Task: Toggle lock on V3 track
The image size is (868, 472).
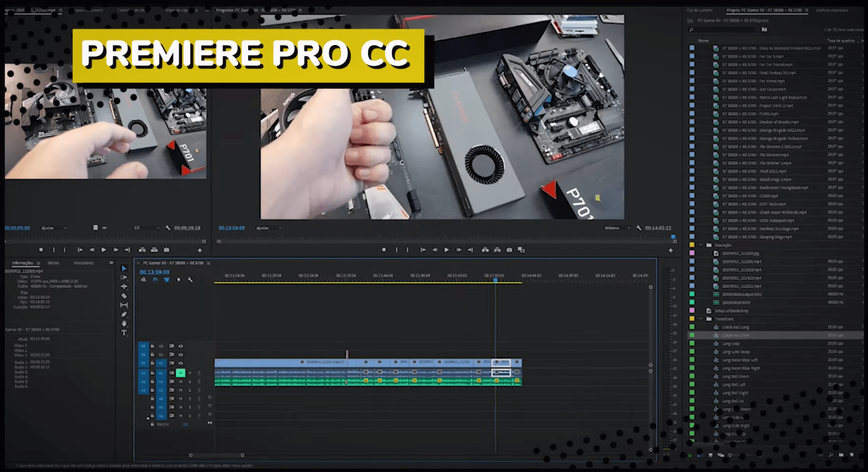Action: [x=152, y=346]
